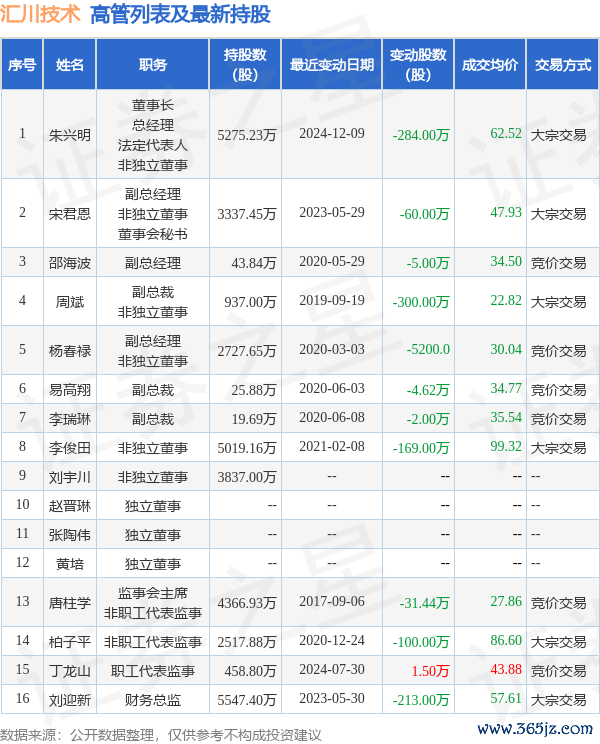Select the name 黄培

(x=70, y=564)
